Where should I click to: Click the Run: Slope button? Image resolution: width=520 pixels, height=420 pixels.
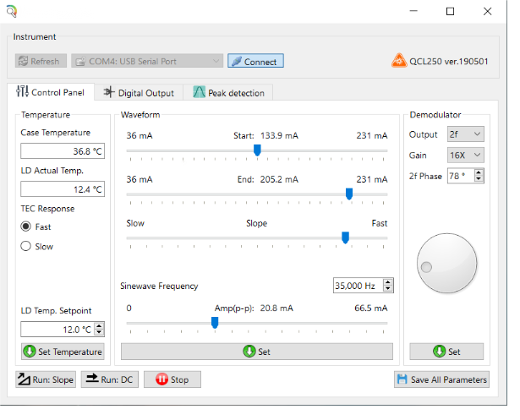[47, 379]
